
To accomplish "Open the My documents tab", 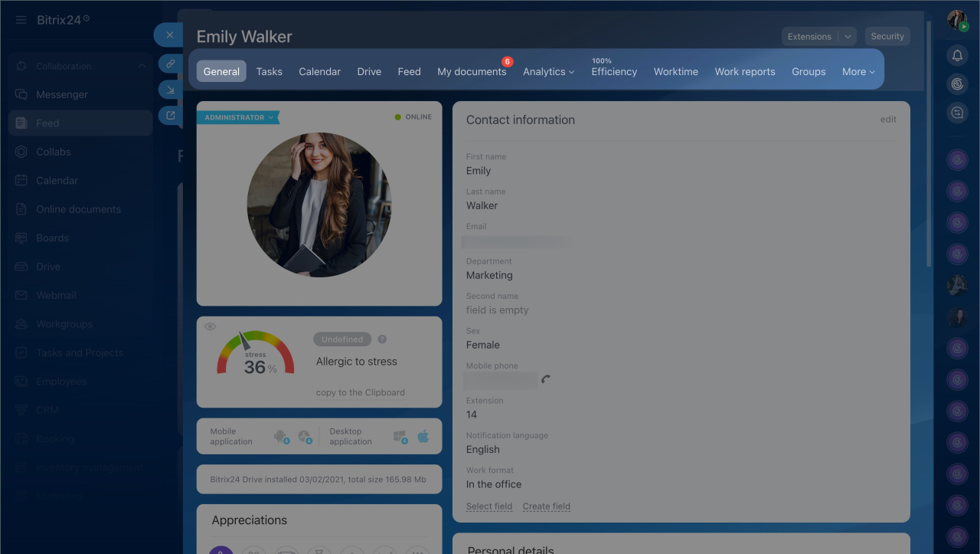I will [472, 71].
